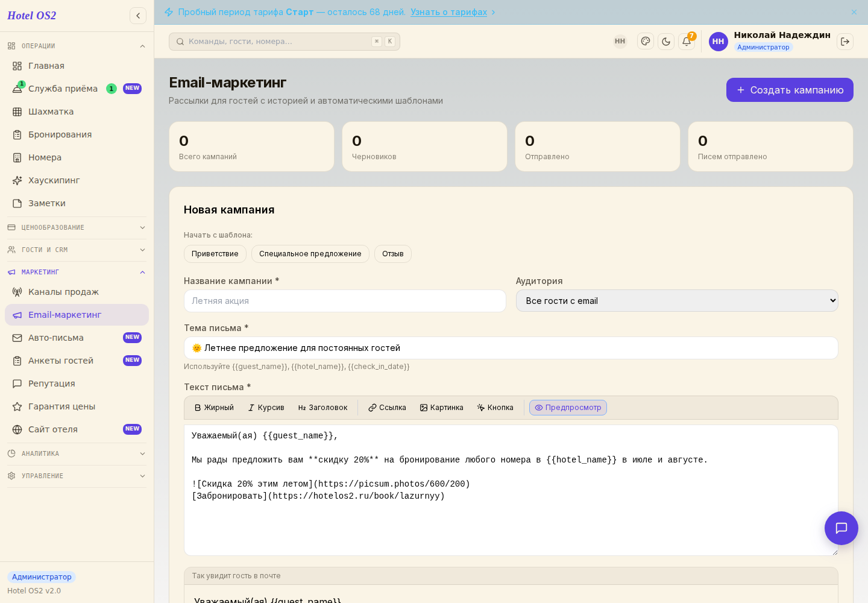Choose the Приветствие template
868x603 pixels.
pyautogui.click(x=215, y=254)
